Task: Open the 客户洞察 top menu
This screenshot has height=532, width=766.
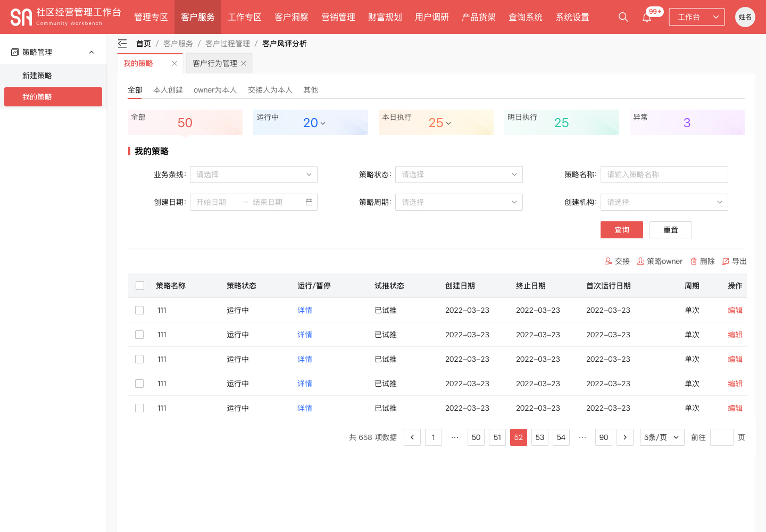Action: coord(292,17)
